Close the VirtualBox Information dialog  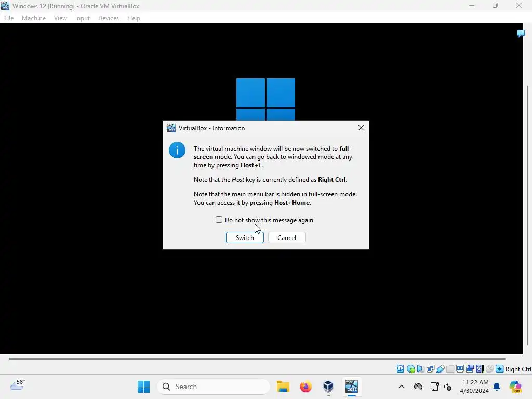pyautogui.click(x=361, y=128)
